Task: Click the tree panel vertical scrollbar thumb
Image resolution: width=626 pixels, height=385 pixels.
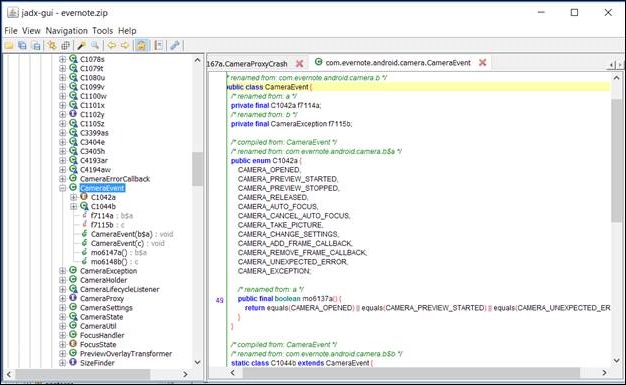Action: (x=197, y=169)
